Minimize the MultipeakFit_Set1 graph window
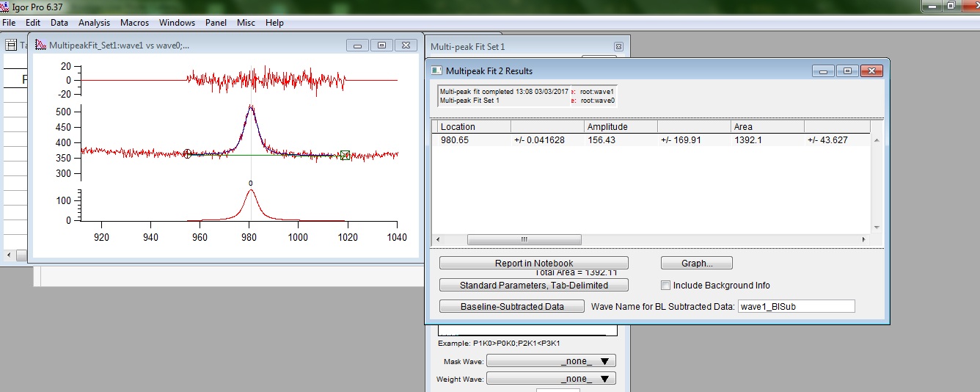980x392 pixels. 358,46
